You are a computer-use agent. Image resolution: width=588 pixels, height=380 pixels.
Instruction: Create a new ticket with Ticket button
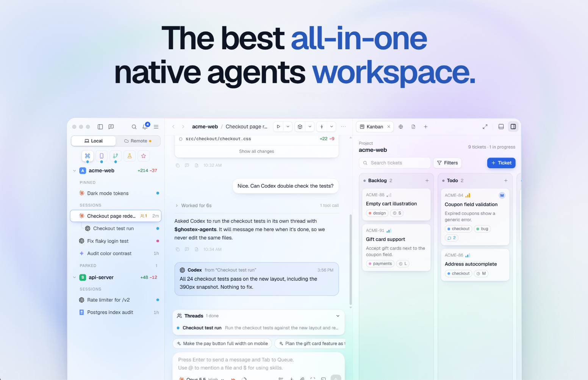(x=501, y=163)
